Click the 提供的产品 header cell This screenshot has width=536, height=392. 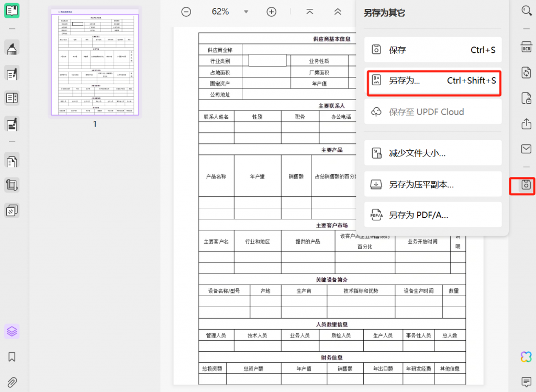[x=308, y=242]
